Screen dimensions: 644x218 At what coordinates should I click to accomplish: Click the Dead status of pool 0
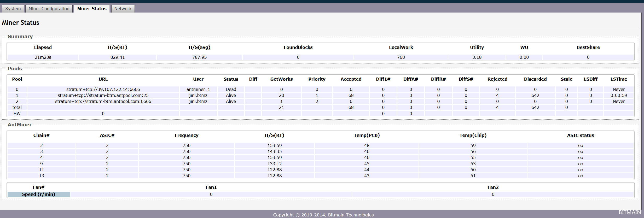pos(231,89)
